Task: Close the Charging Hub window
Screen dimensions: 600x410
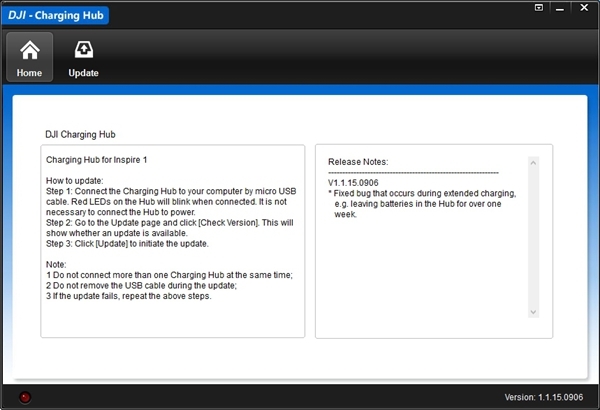Action: [x=584, y=8]
